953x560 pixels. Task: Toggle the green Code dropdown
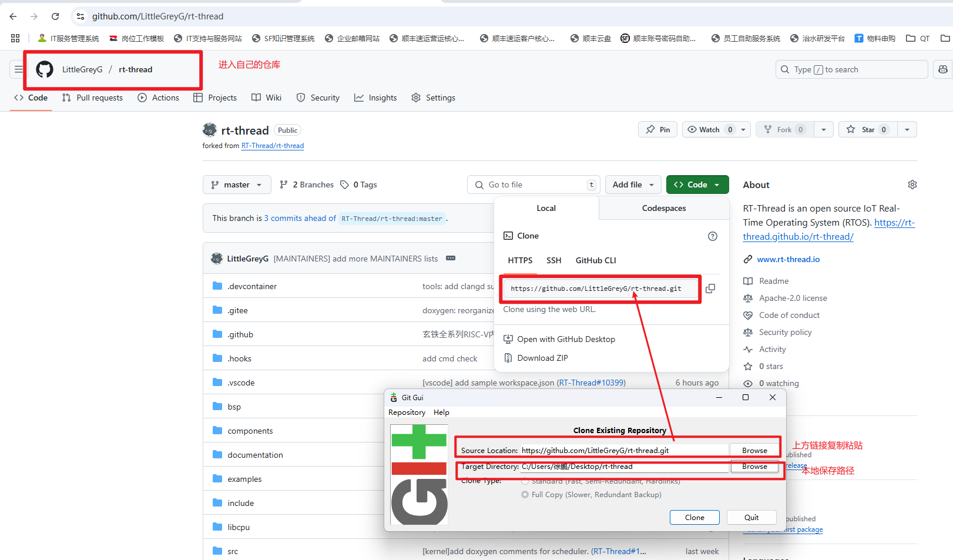(x=697, y=185)
